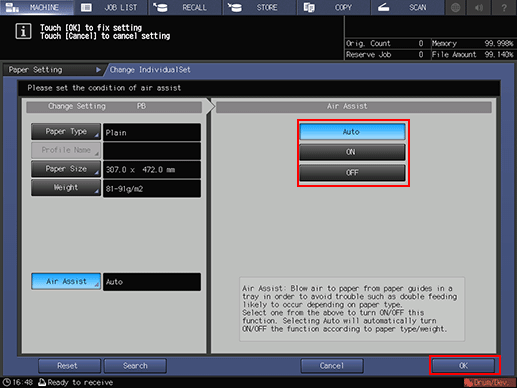The image size is (517, 388).
Task: Click the Search button
Action: [x=135, y=366]
